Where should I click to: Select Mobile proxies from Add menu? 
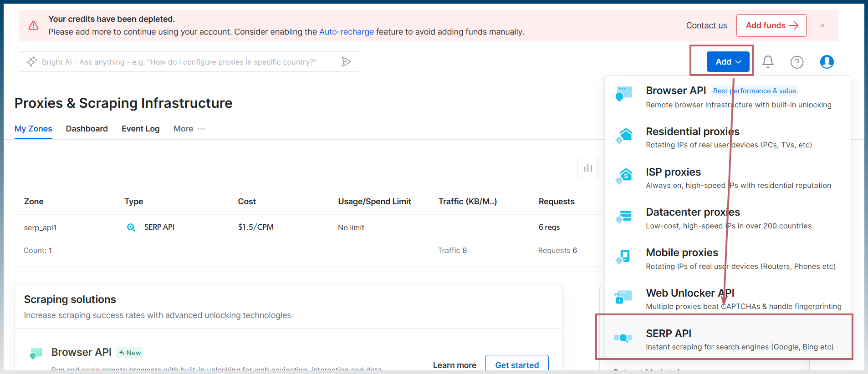coord(728,259)
